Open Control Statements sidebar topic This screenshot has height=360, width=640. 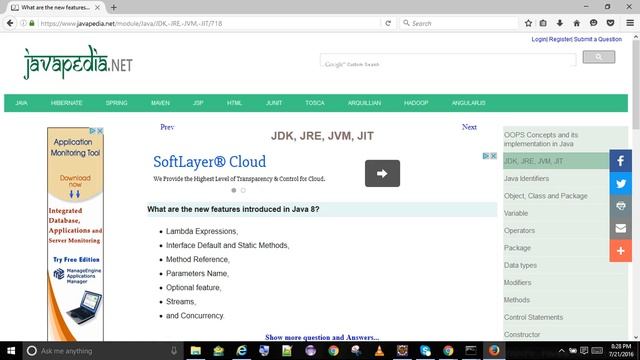(x=533, y=317)
